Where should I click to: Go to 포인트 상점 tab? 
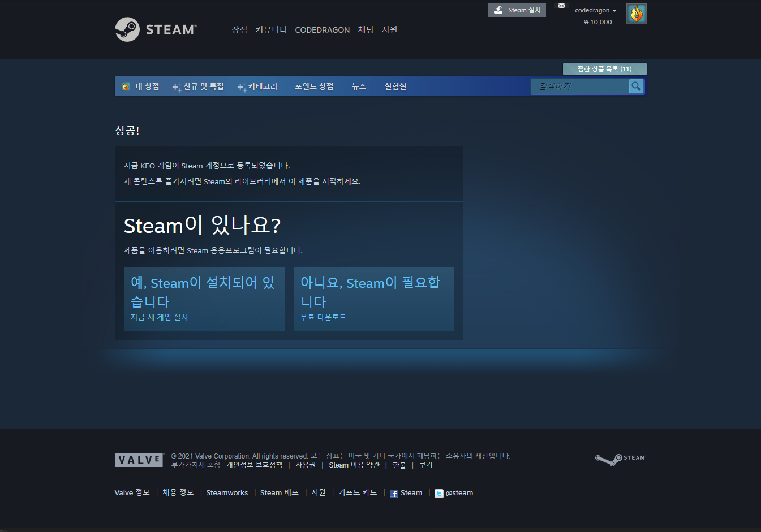point(314,86)
